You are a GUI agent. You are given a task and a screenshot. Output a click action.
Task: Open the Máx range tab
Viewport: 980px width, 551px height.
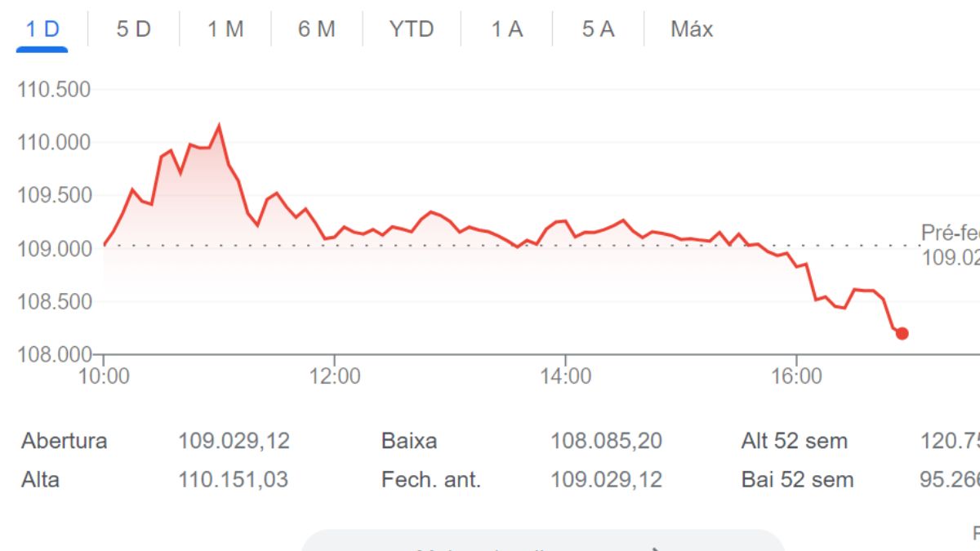tap(692, 29)
